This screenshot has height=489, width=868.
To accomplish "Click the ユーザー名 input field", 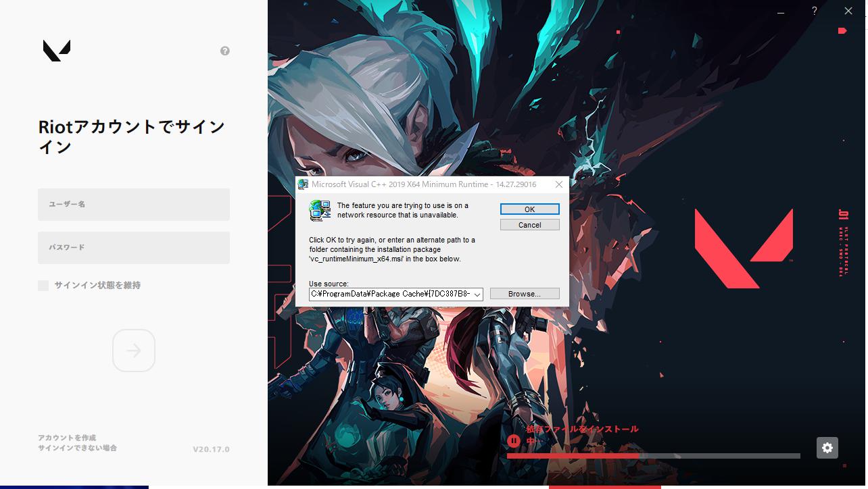I will coord(133,204).
